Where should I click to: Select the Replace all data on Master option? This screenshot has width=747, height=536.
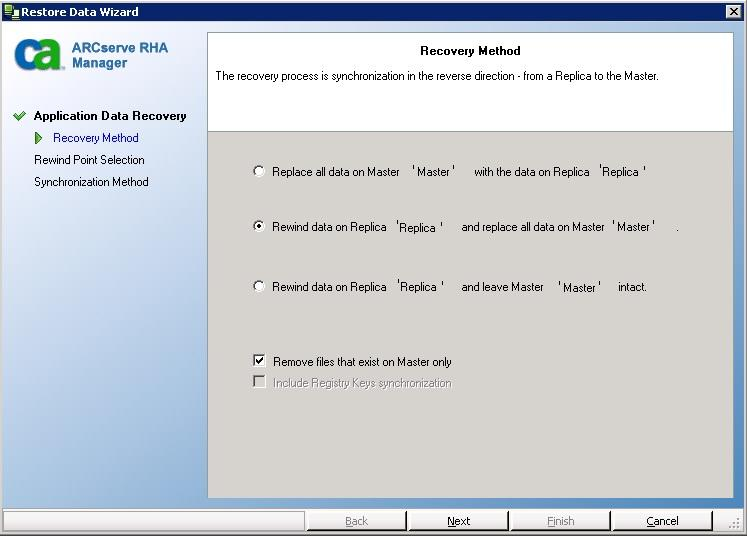[259, 171]
